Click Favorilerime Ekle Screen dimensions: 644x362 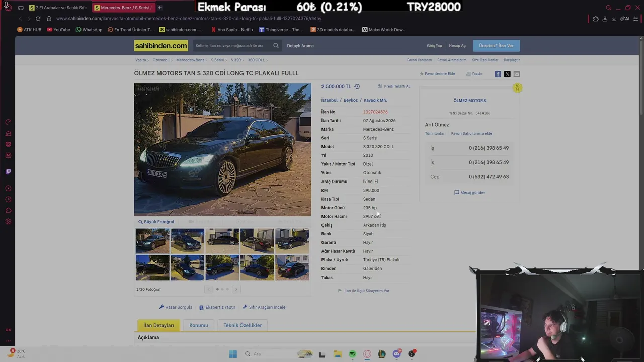pos(437,74)
